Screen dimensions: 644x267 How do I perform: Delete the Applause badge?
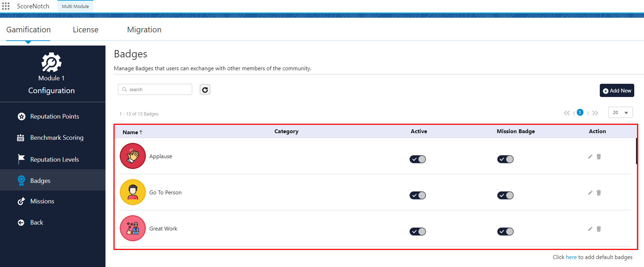click(x=599, y=156)
